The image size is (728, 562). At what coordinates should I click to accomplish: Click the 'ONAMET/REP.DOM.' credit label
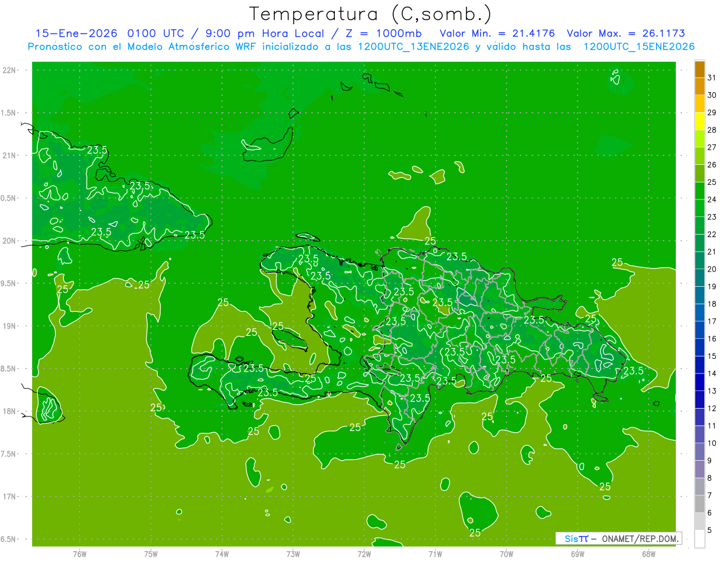tap(640, 538)
